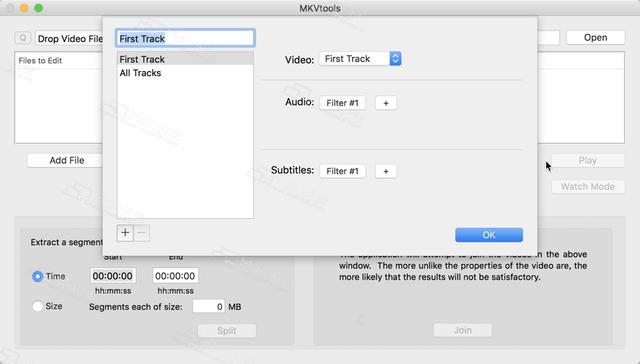The width and height of the screenshot is (640, 364).
Task: Click the plus button to add a preset
Action: [x=125, y=233]
